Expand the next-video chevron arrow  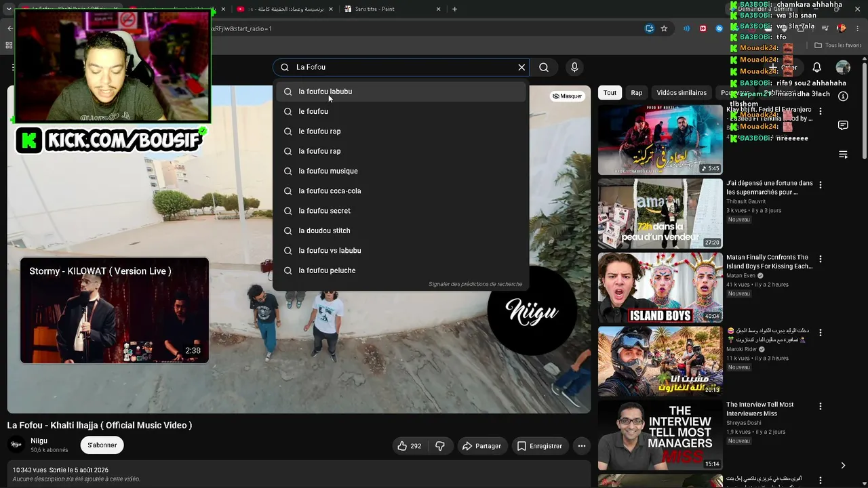843,466
